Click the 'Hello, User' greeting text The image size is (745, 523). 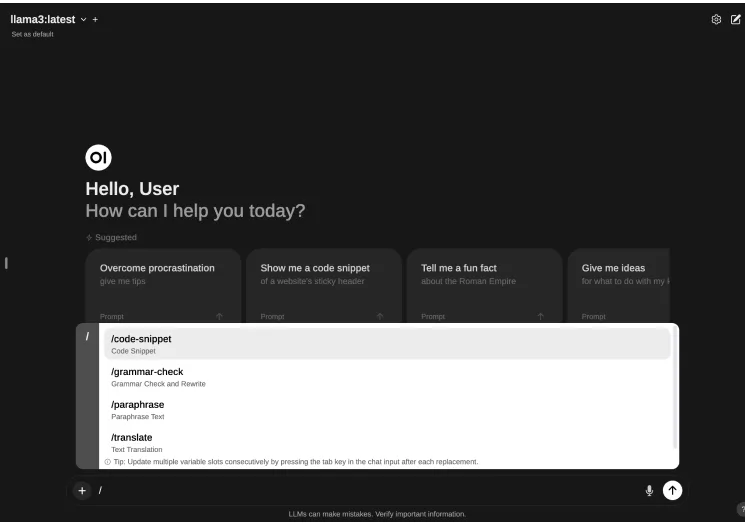[x=132, y=189]
